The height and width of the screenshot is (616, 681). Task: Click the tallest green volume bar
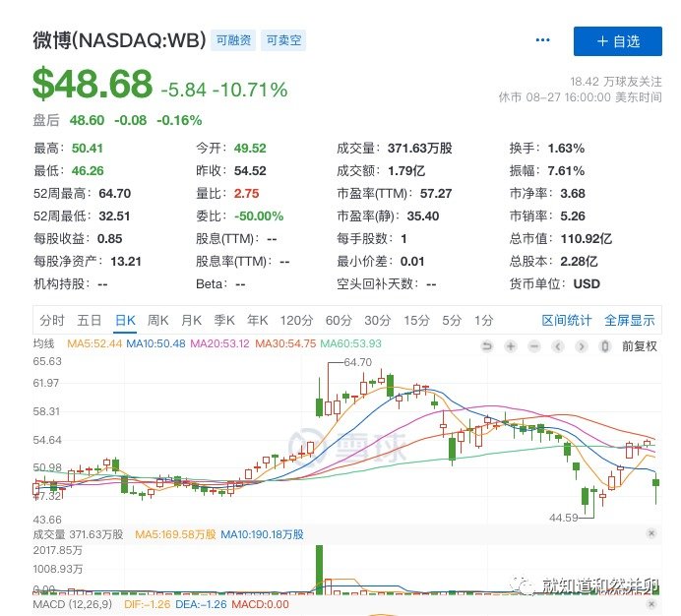tap(319, 570)
